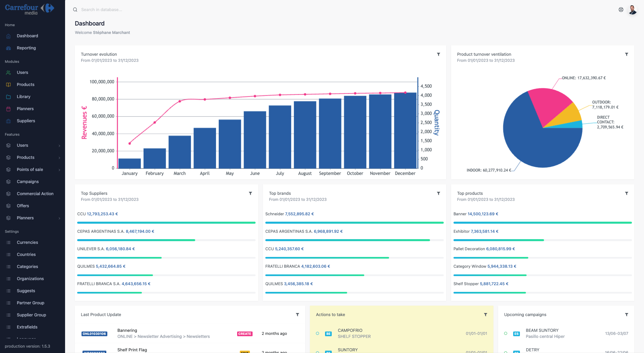Click the Currencies list icon
This screenshot has height=353, width=644.
point(9,242)
